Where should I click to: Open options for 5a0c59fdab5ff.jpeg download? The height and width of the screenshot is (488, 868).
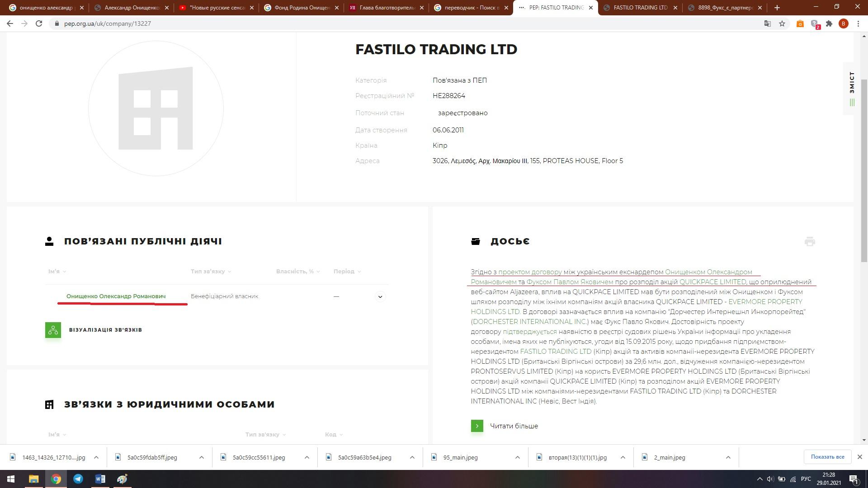coord(202,457)
